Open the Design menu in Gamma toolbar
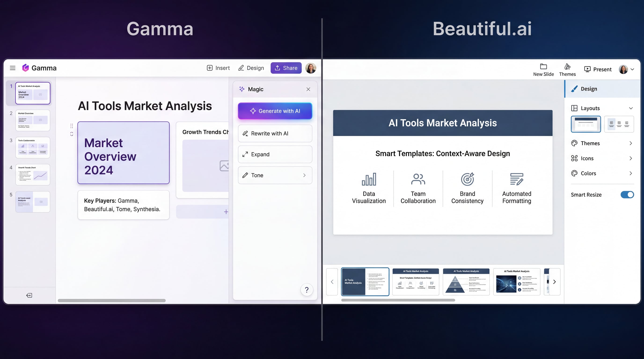Screen dimensions: 644x359 pyautogui.click(x=251, y=68)
